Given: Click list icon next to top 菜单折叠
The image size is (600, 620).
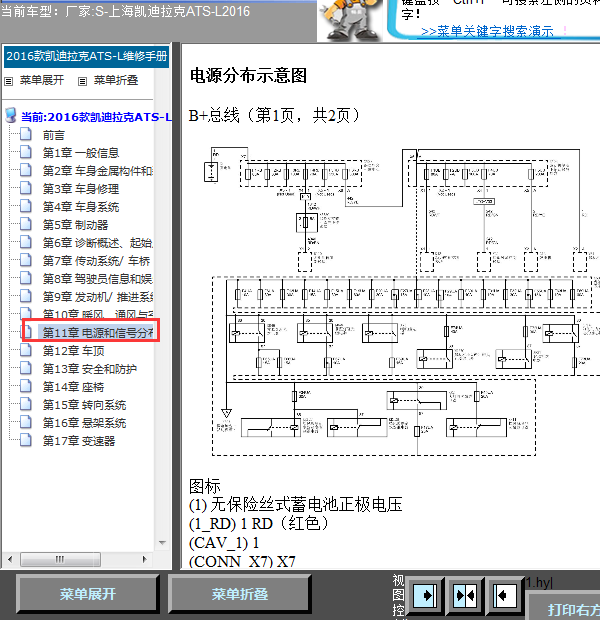Looking at the screenshot, I should 82,81.
